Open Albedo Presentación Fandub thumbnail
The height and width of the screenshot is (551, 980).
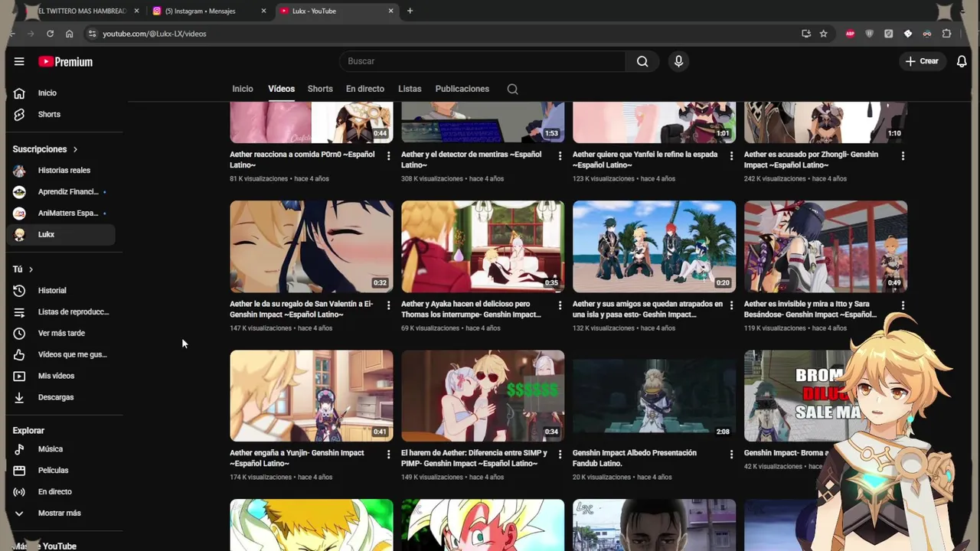(x=654, y=396)
